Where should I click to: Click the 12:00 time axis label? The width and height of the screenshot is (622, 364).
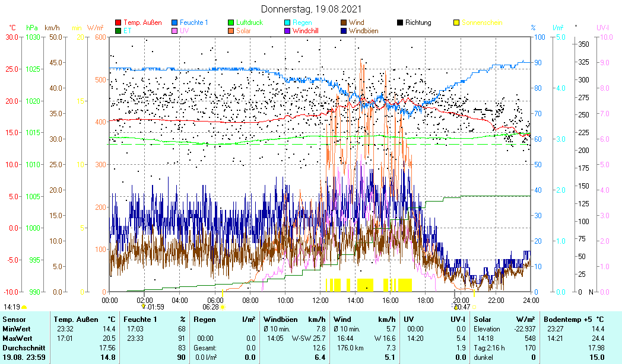coord(320,300)
